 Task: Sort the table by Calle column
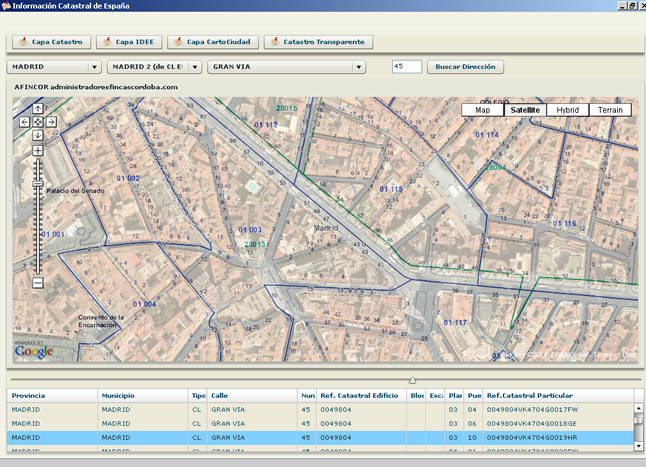252,396
